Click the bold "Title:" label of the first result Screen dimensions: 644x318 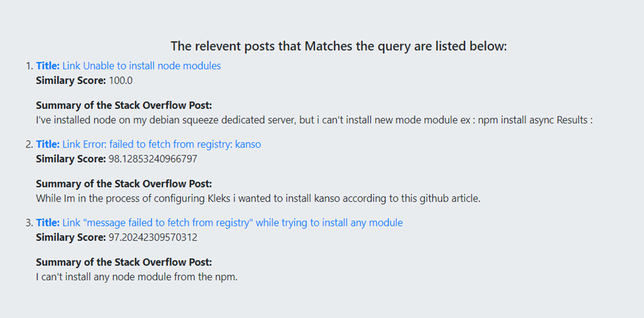[x=48, y=66]
